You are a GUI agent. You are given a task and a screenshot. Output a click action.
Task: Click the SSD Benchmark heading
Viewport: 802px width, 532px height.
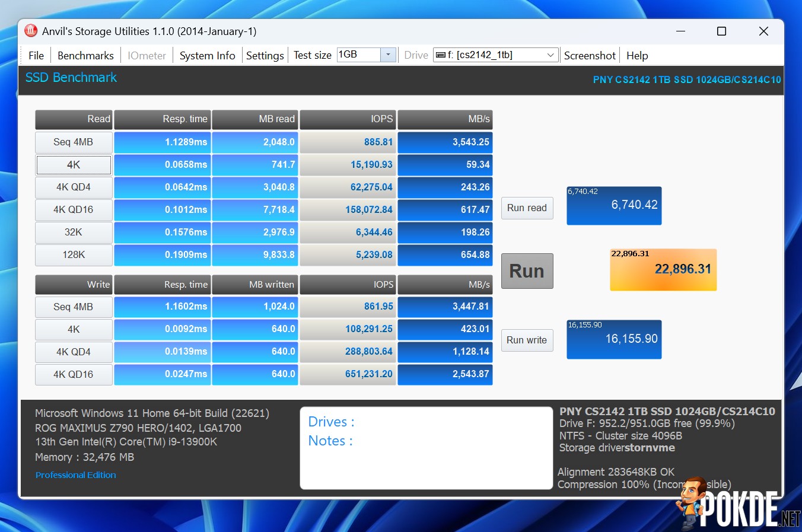71,78
